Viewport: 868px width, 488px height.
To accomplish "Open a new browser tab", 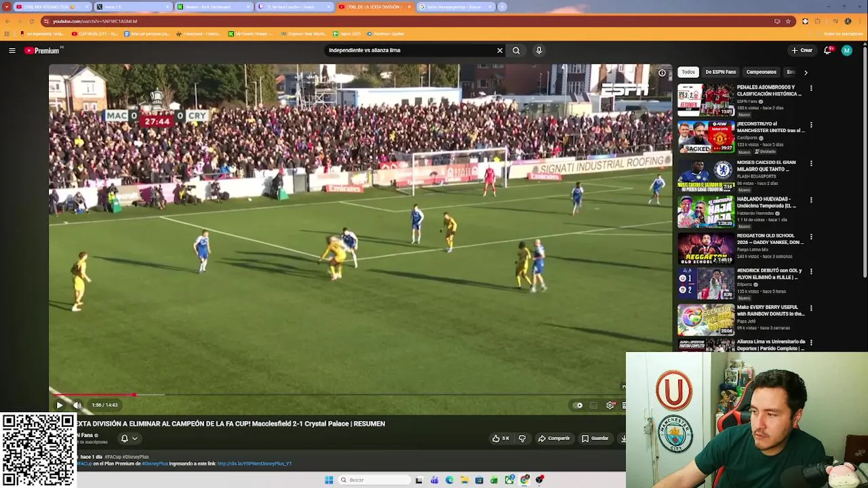I will (502, 7).
